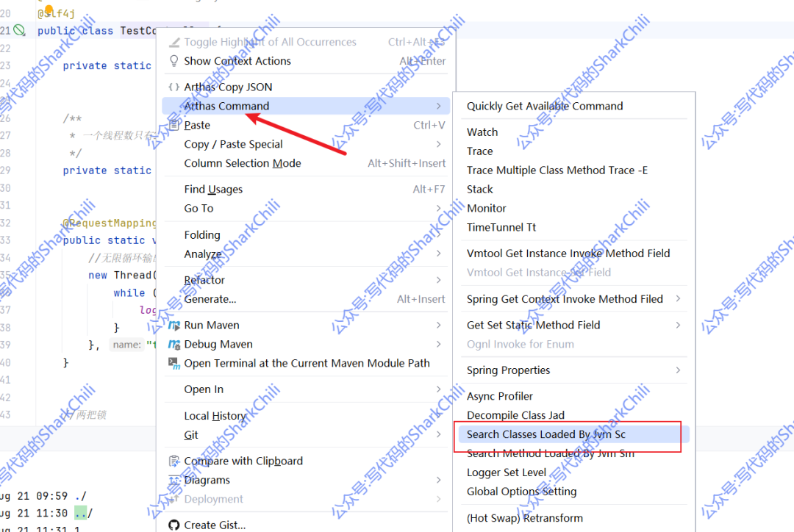
Task: Choose Create Gist...
Action: (306, 525)
